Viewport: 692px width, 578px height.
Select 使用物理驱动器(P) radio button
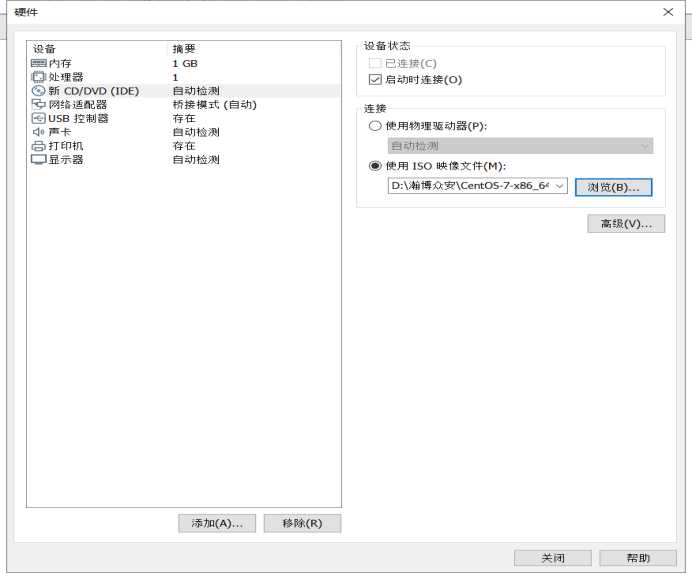(x=375, y=126)
